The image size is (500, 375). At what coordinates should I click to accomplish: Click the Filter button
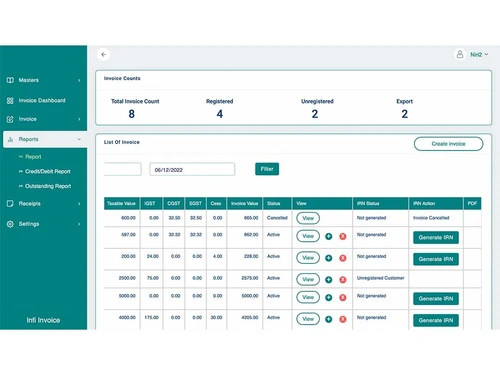coord(267,169)
